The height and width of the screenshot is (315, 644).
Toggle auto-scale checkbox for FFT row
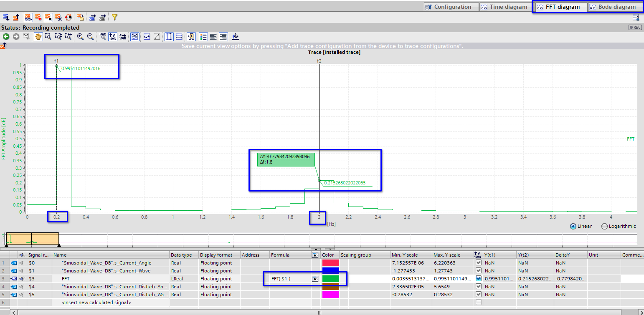click(x=478, y=279)
